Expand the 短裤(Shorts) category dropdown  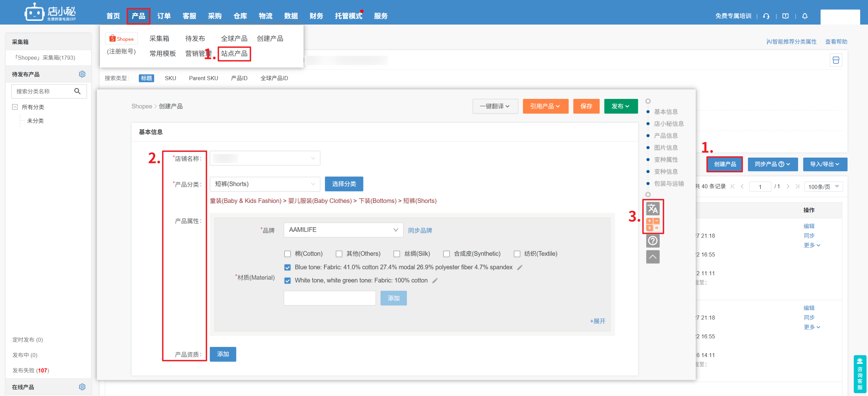(265, 184)
